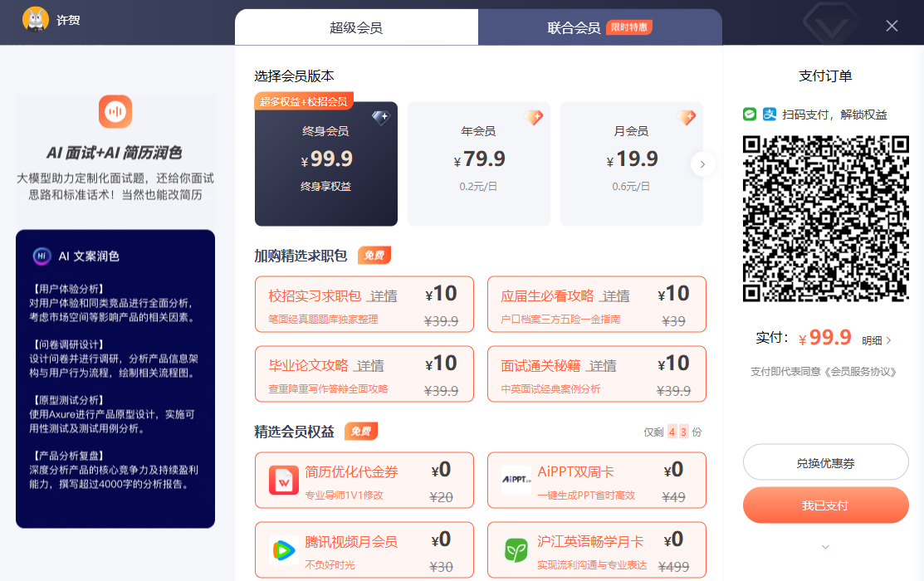Click the Tencent Video logo icon

point(284,550)
